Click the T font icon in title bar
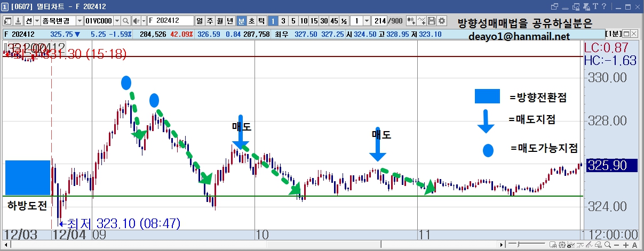Screen dimensions: 644x251 (x=595, y=6)
